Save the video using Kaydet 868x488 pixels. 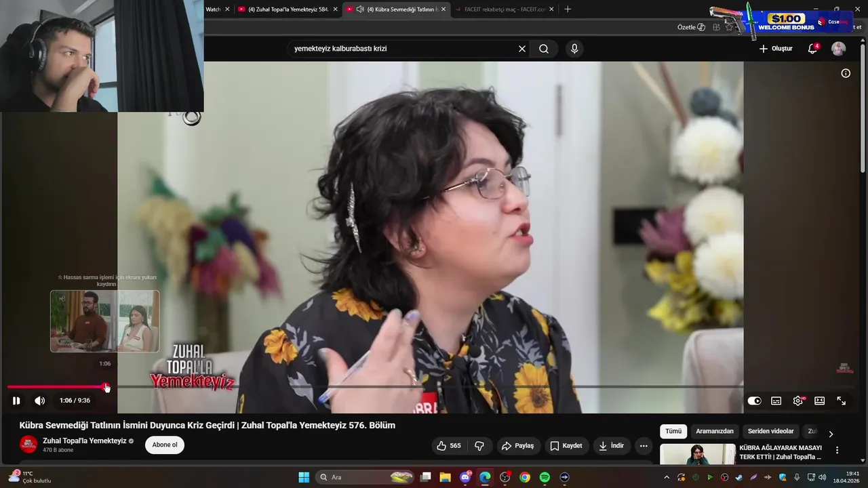566,445
